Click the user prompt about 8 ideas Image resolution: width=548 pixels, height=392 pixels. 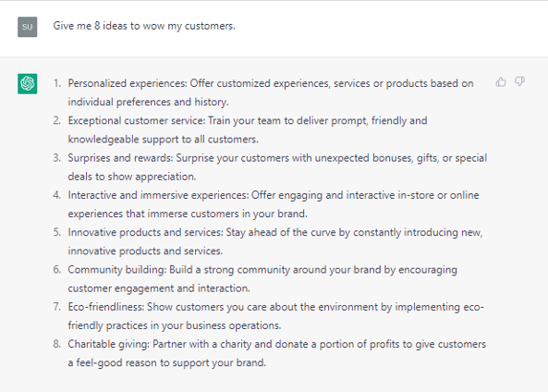pos(144,26)
